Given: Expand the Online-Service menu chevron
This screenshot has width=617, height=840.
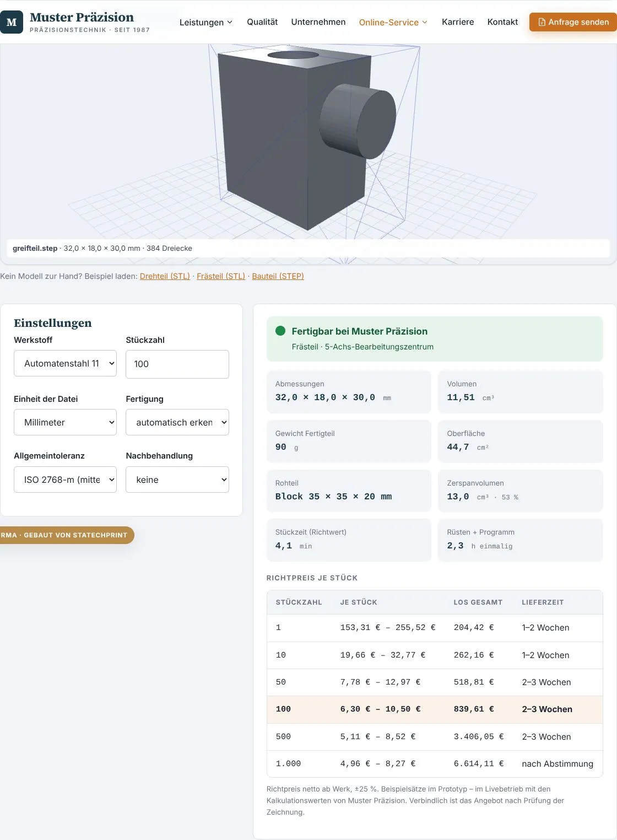Looking at the screenshot, I should [425, 22].
